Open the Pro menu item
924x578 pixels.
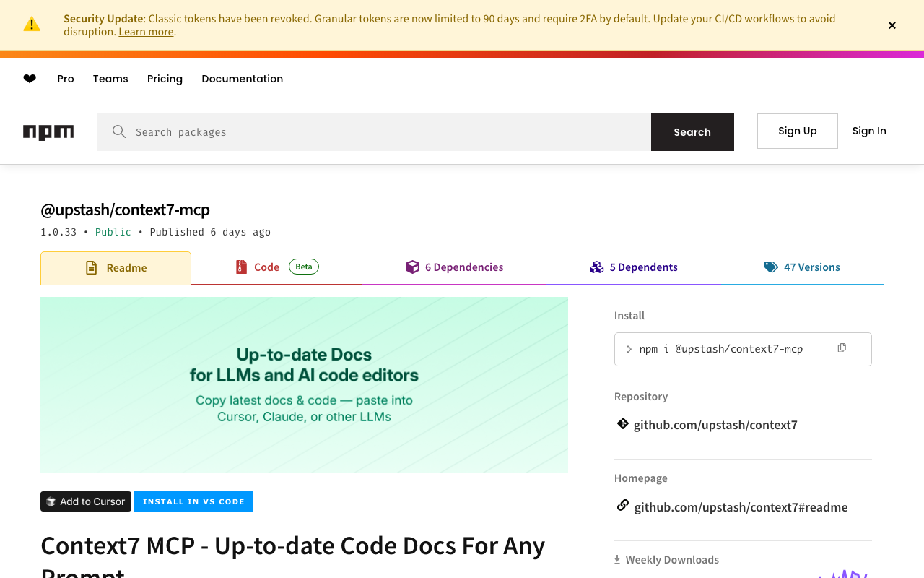click(66, 79)
